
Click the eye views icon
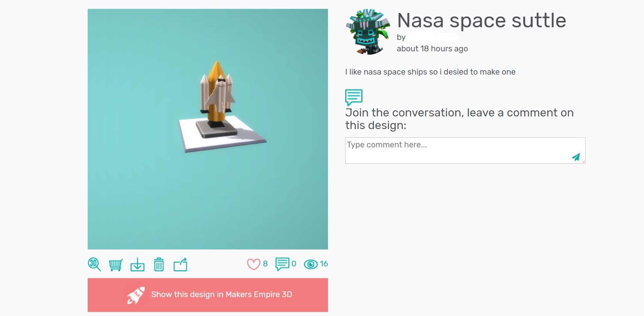310,264
